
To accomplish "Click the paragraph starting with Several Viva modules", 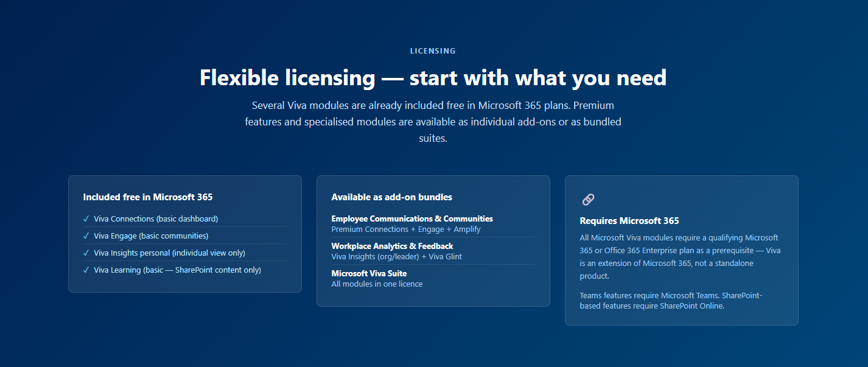I will pos(433,122).
